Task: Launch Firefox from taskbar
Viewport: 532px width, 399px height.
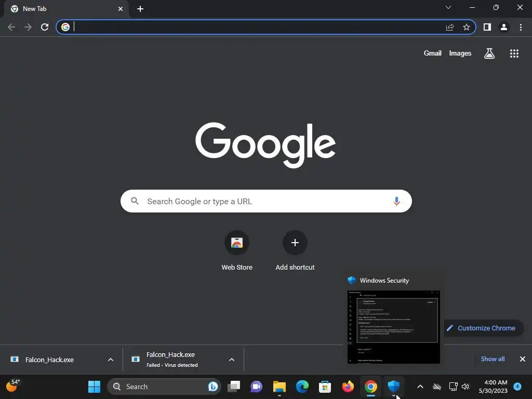Action: [x=348, y=387]
